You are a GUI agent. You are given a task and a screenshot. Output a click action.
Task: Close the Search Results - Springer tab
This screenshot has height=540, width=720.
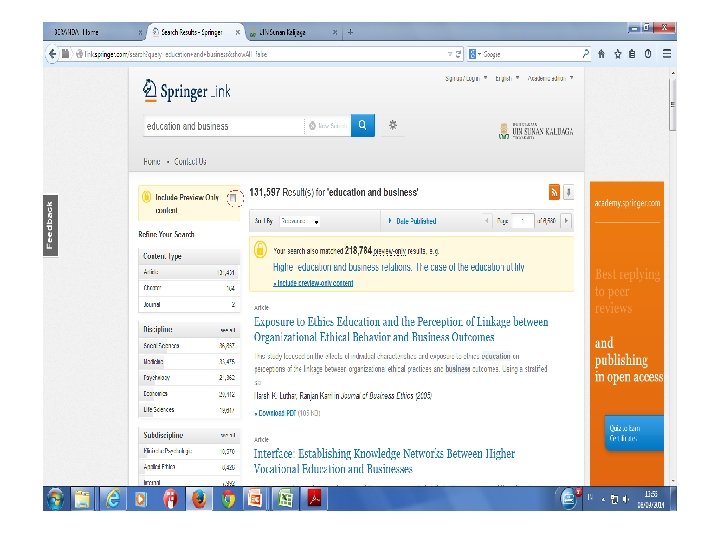(x=237, y=32)
